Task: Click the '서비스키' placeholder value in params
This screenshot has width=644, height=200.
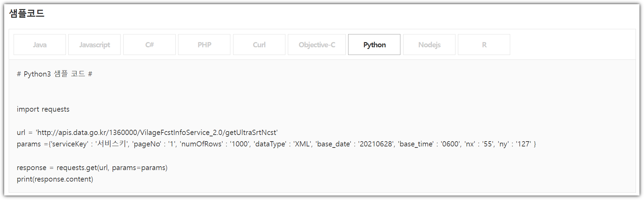Action: (112, 144)
